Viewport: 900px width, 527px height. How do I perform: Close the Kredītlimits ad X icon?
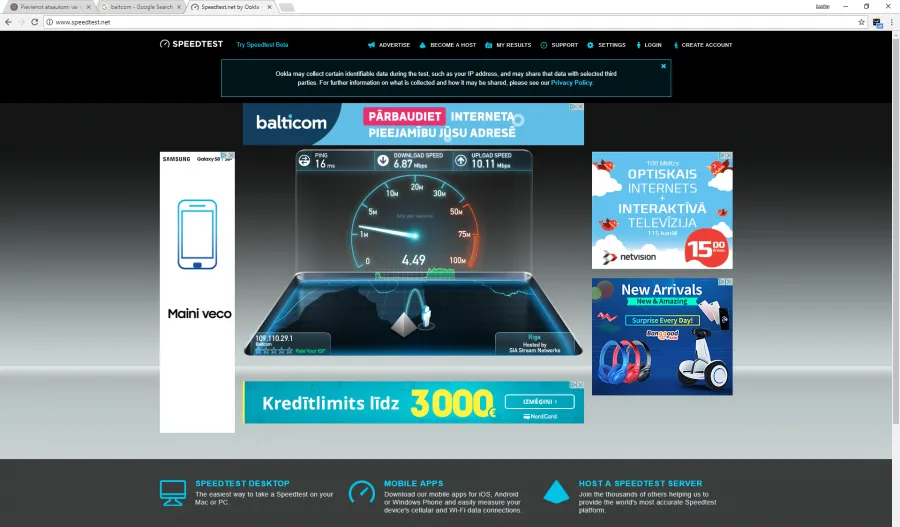coord(580,385)
